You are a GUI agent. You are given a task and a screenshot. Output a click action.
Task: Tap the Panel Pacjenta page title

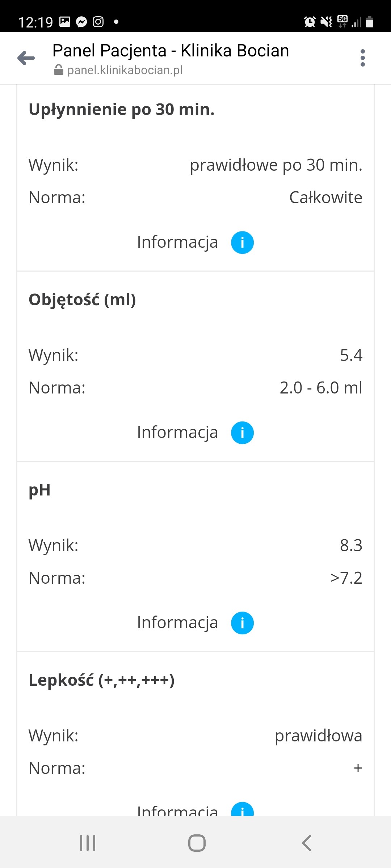(171, 51)
